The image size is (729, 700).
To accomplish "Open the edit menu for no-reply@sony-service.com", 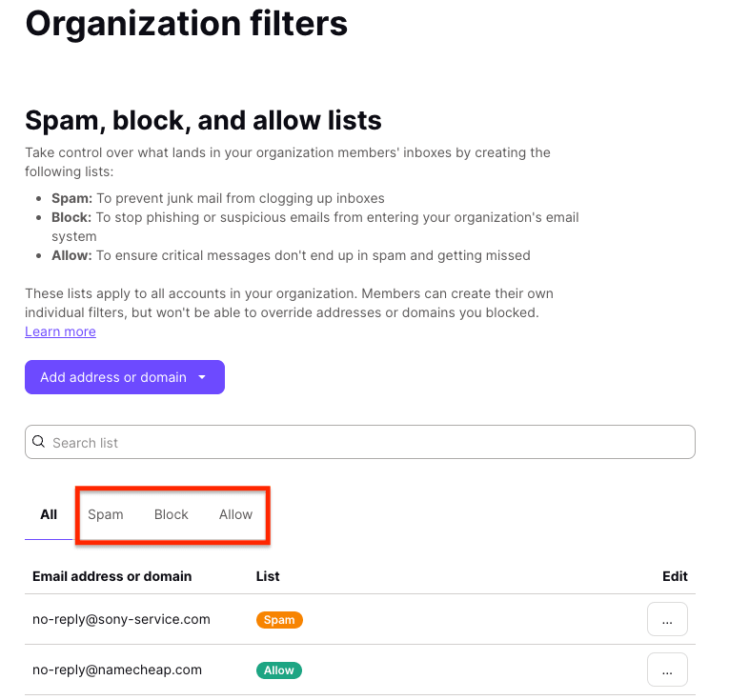I will (x=667, y=620).
